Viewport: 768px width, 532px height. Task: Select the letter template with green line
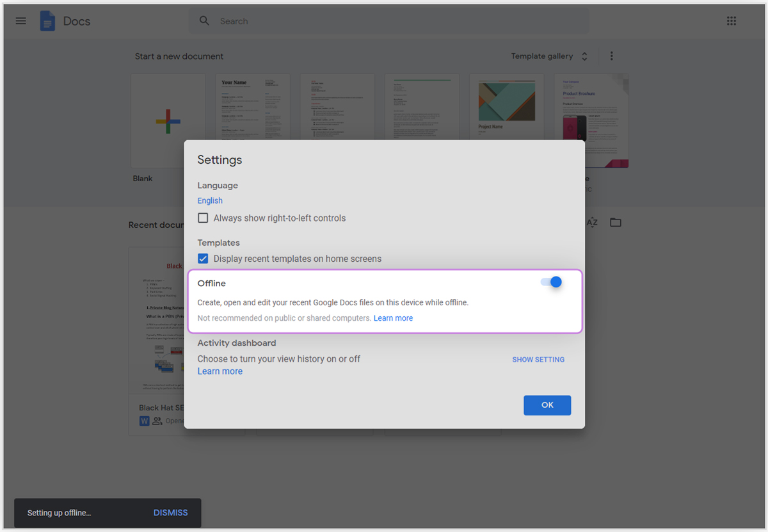422,106
